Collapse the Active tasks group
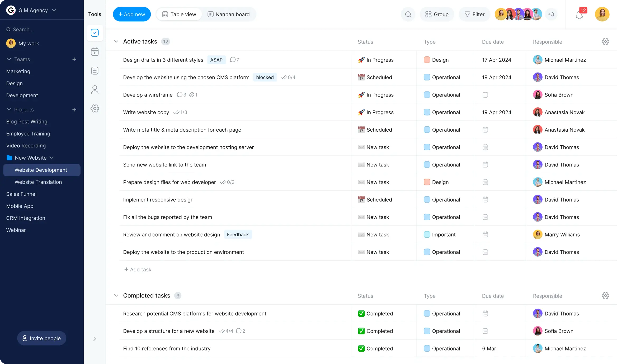 coord(116,42)
